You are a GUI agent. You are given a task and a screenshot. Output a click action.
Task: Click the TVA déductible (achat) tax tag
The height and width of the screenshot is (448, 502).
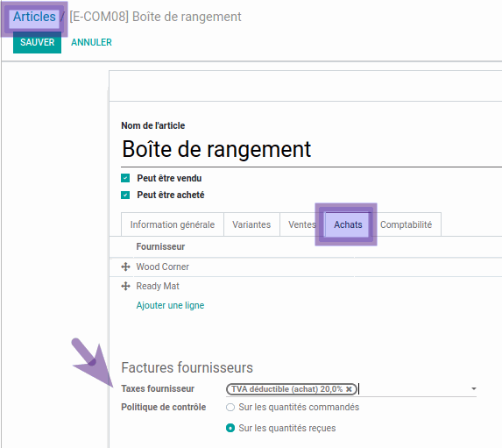(286, 389)
